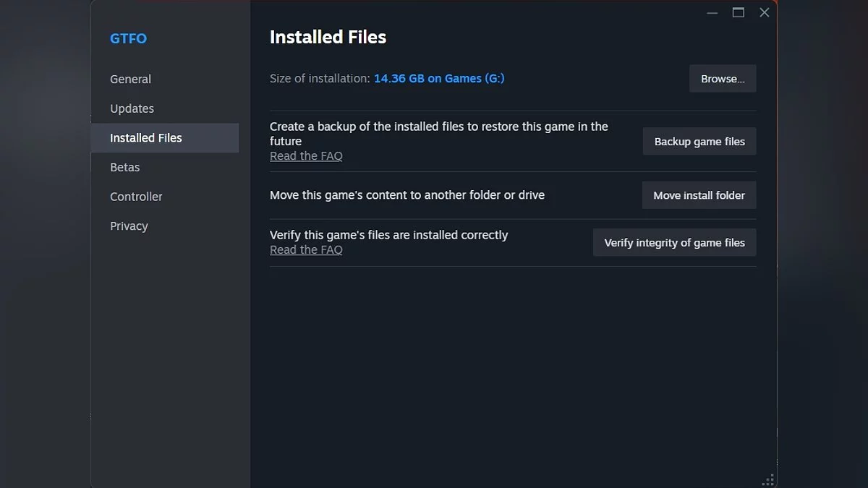Viewport: 868px width, 488px height.
Task: Show the Privacy settings page
Action: [129, 226]
